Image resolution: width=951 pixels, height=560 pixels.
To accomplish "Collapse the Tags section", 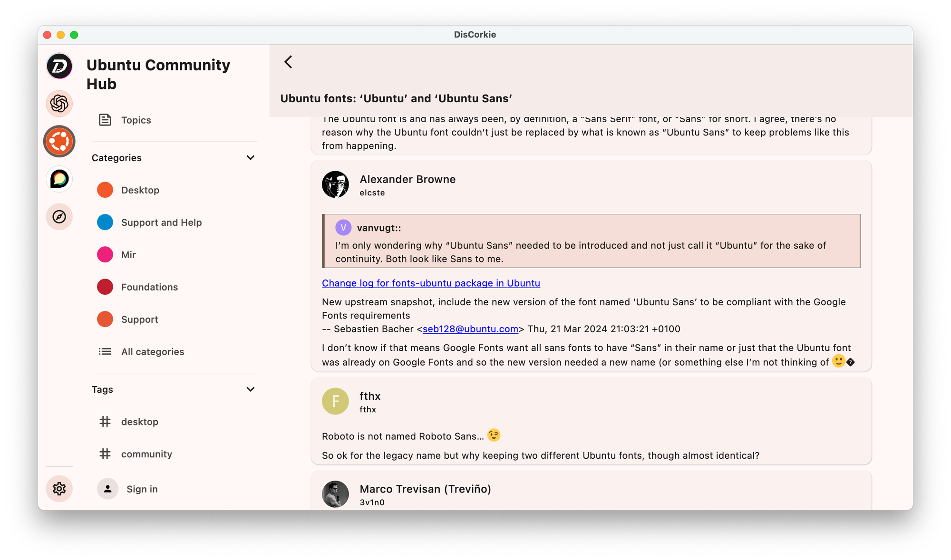I will tap(251, 389).
